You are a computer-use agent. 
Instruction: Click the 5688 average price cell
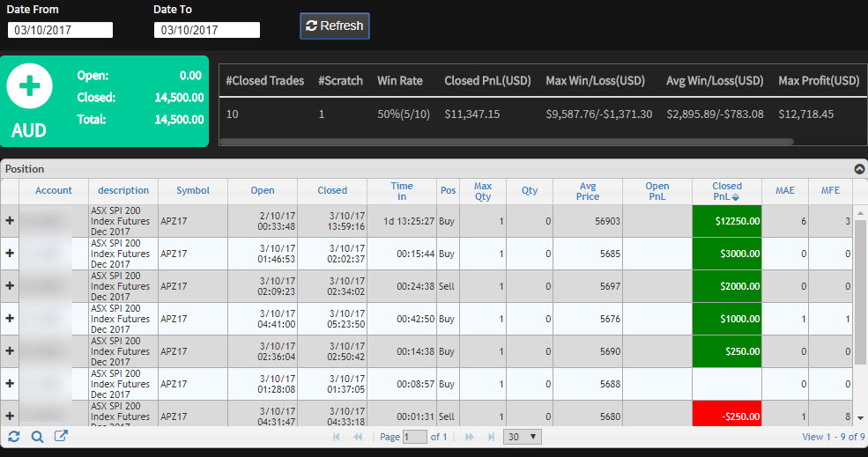point(588,384)
